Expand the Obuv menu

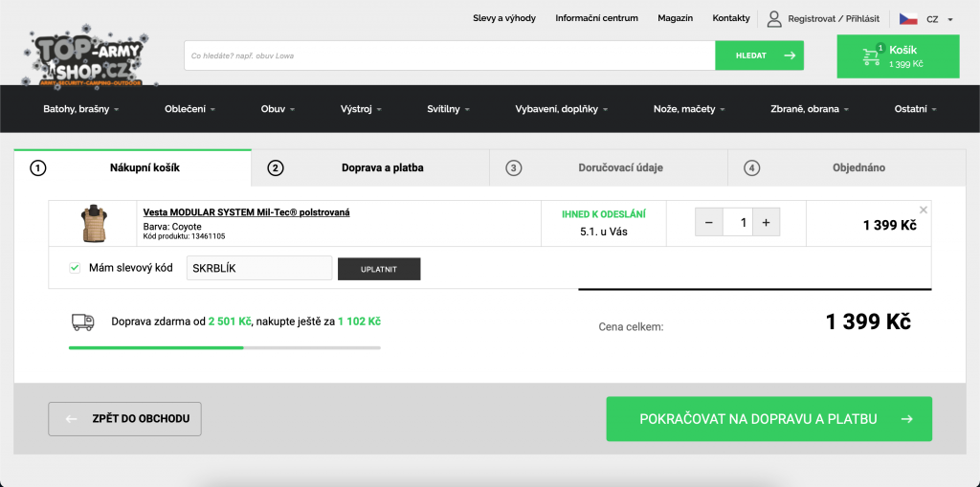point(278,109)
